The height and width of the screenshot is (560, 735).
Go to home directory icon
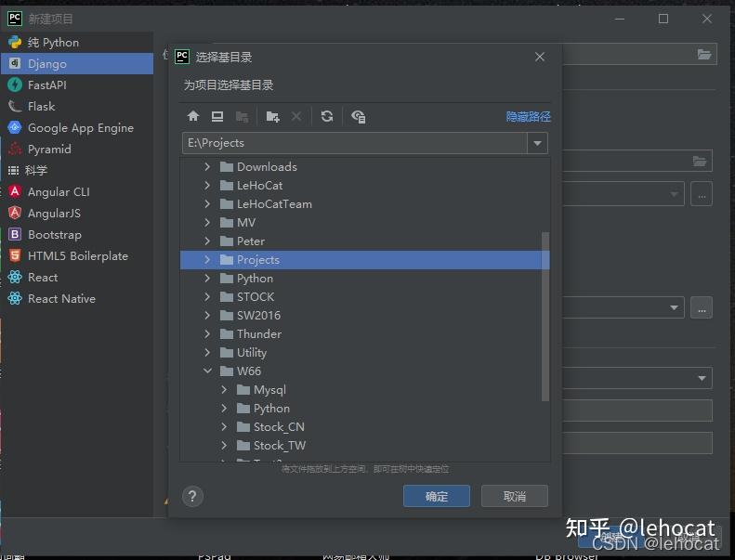pos(193,116)
